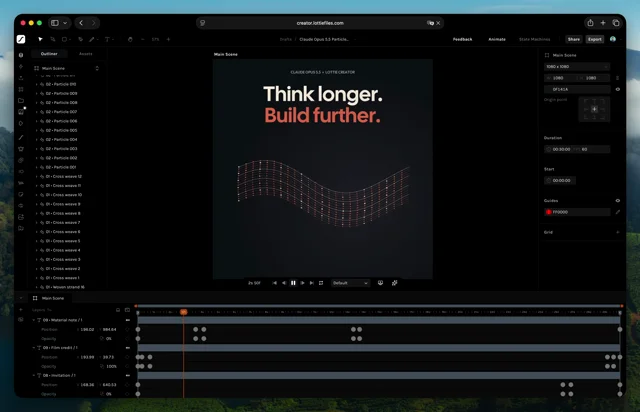The width and height of the screenshot is (640, 412).
Task: Open the Default playback dropdown
Action: [350, 283]
